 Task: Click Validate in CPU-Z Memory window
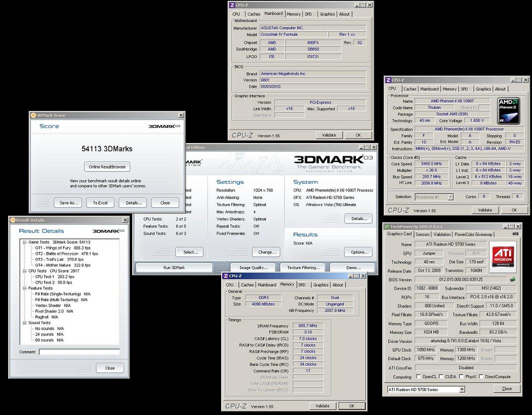click(x=322, y=406)
